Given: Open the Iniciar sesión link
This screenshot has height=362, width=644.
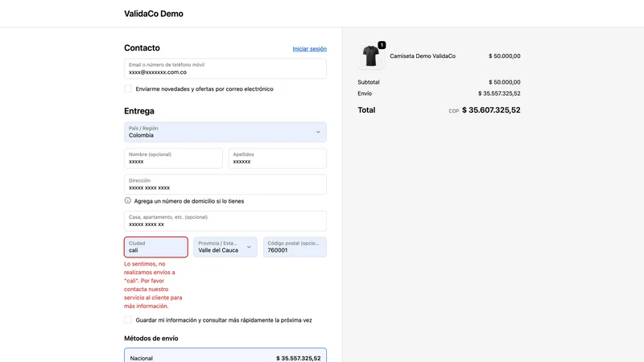Looking at the screenshot, I should coord(310,49).
